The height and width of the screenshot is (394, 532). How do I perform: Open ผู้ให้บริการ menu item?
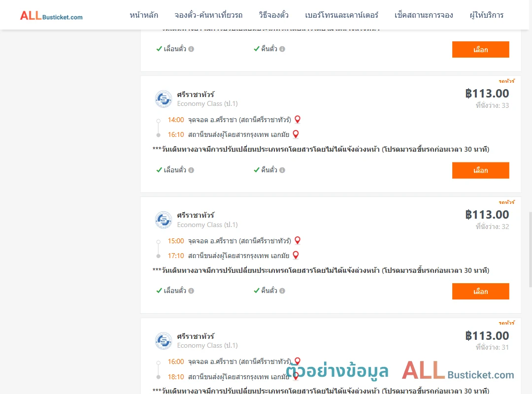(487, 15)
